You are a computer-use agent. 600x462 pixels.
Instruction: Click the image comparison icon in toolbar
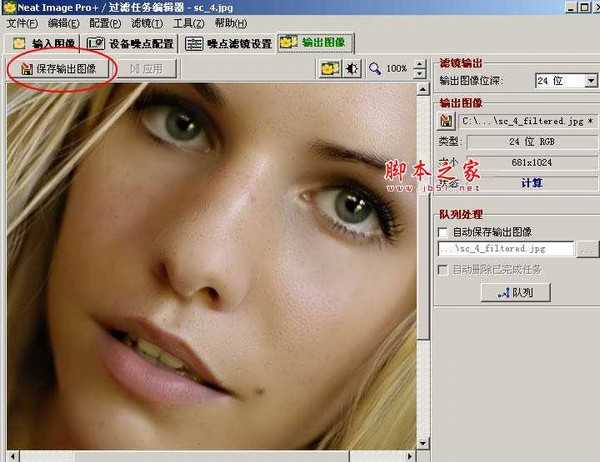(x=329, y=69)
